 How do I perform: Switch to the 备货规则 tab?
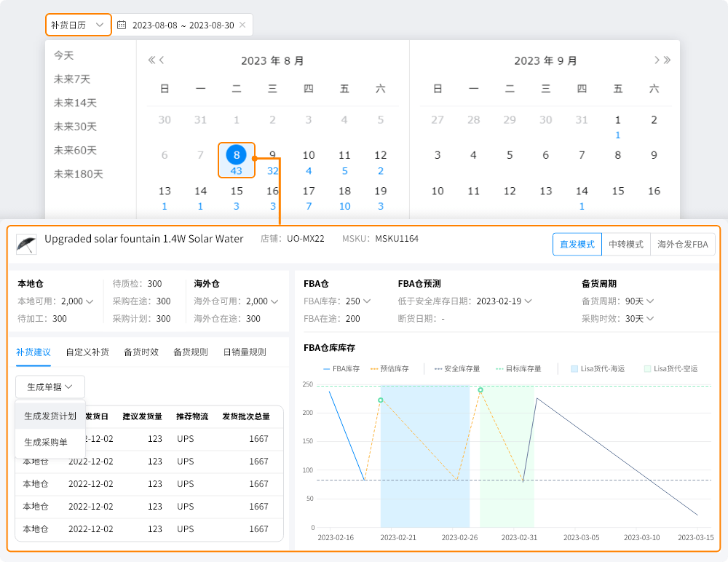pyautogui.click(x=190, y=352)
